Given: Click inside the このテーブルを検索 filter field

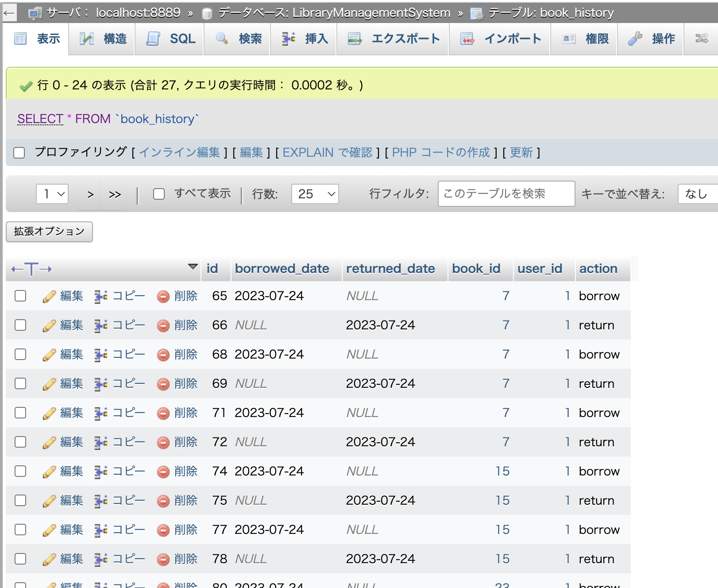Looking at the screenshot, I should pos(506,194).
